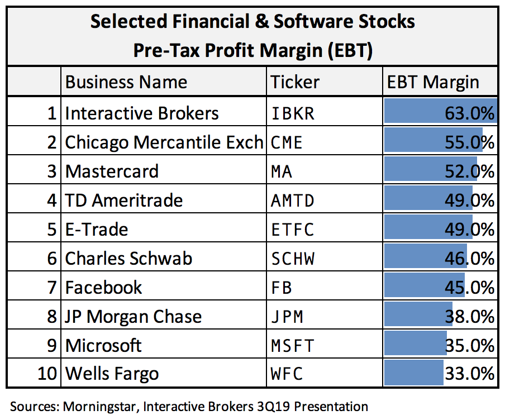Select the Charles Schwab cell
This screenshot has height=420, width=505.
coord(164,256)
